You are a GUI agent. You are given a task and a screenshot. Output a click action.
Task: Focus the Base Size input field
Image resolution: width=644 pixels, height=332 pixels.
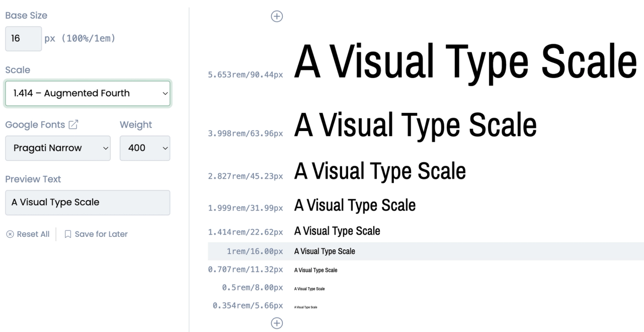[24, 39]
